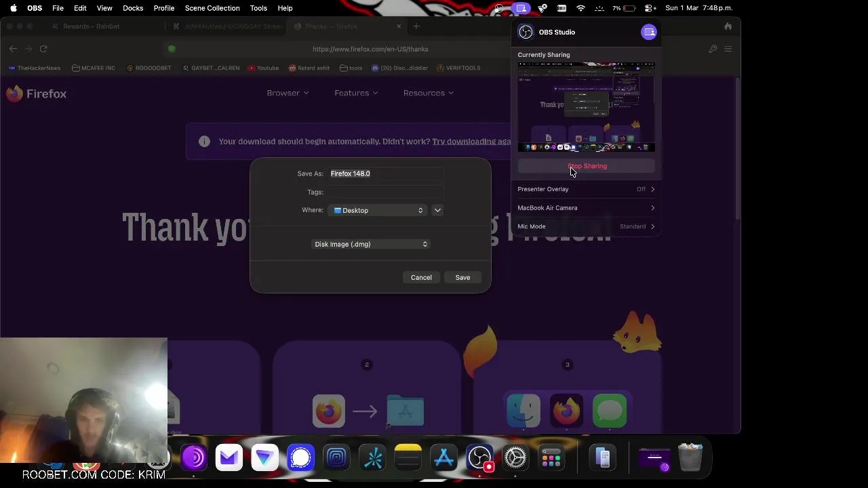This screenshot has width=868, height=488.
Task: Open the Edit menu
Action: [x=80, y=8]
